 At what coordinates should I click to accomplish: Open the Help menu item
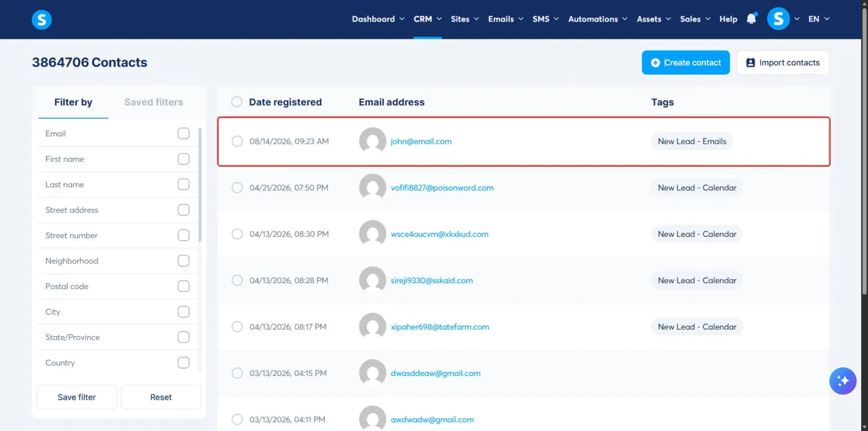click(729, 19)
